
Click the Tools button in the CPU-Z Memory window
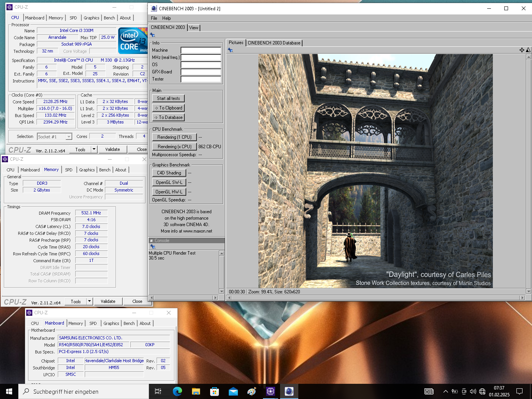tap(76, 301)
